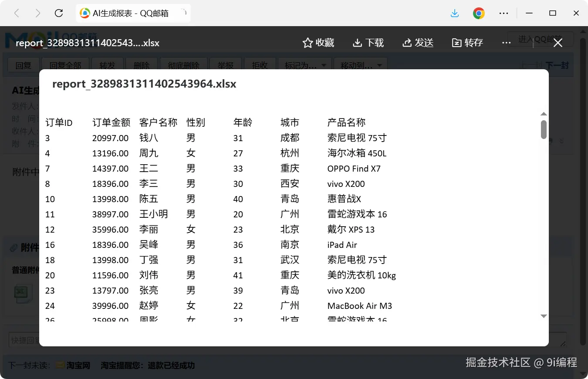
Task: Click 下一封 link in mail window
Action: point(557,65)
